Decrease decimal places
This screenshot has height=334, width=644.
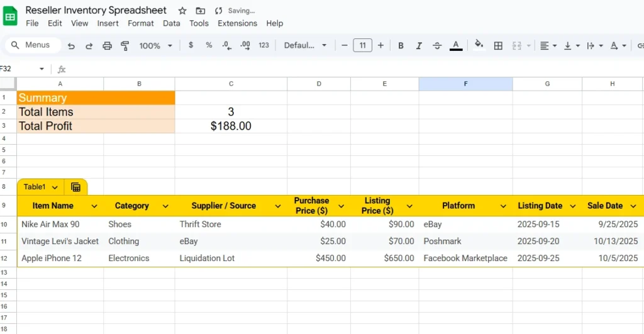(226, 45)
